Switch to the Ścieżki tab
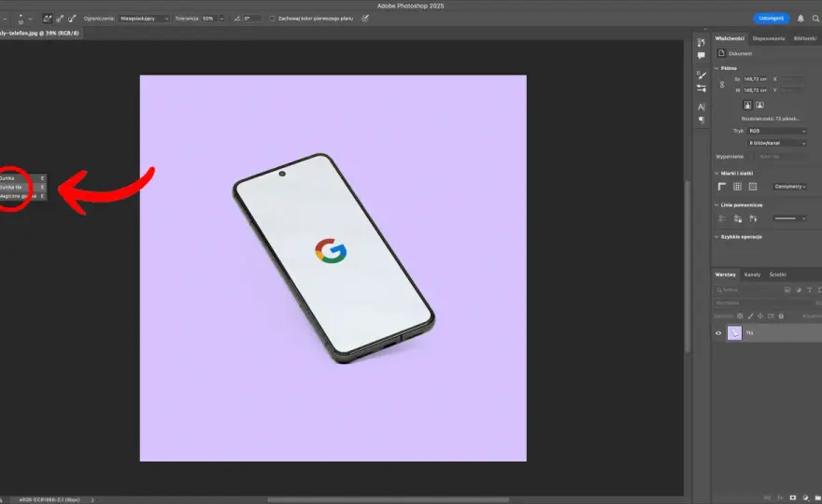The width and height of the screenshot is (822, 504). [777, 274]
